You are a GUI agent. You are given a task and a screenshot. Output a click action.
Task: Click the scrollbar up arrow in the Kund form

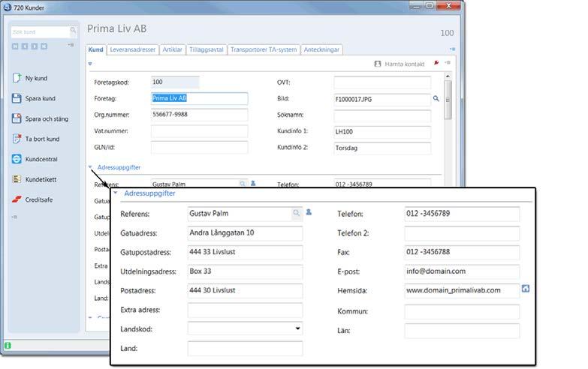click(x=448, y=76)
